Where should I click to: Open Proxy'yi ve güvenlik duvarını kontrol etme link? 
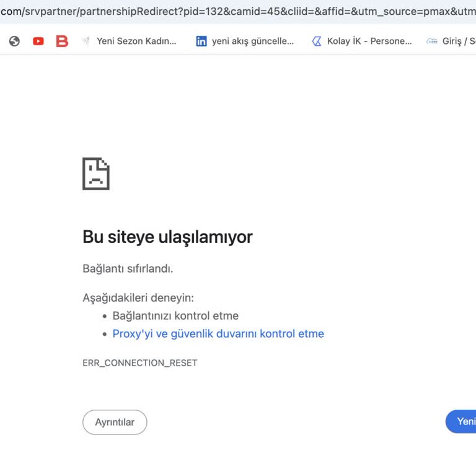218,333
